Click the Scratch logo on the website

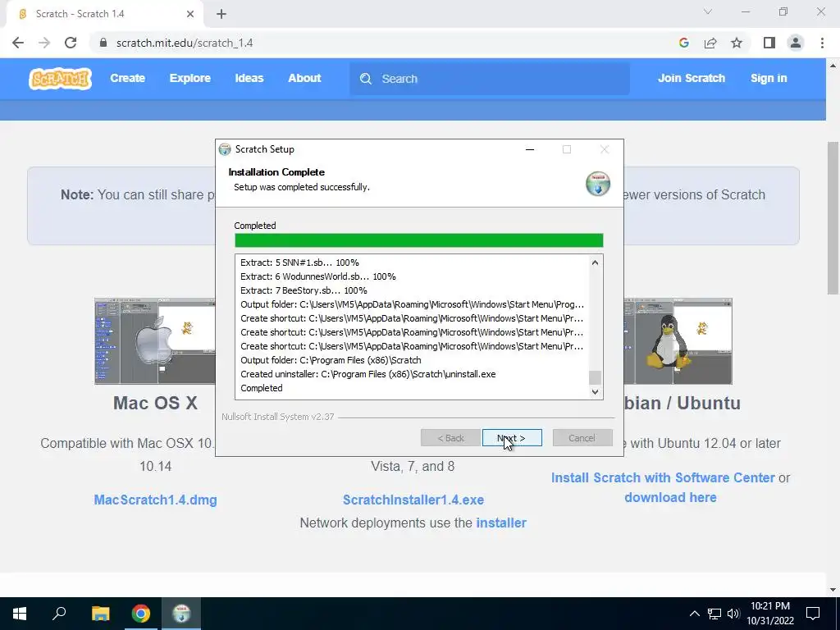pyautogui.click(x=60, y=78)
